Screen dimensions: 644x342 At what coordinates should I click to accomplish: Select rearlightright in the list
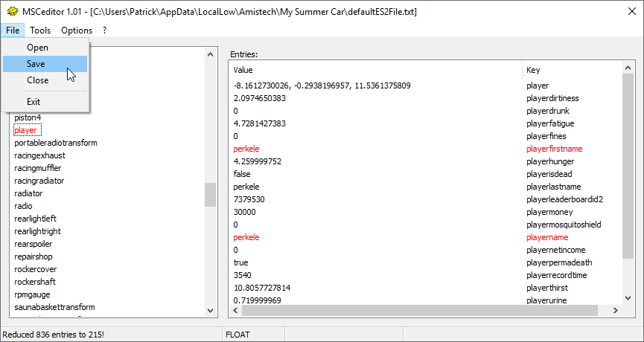37,232
